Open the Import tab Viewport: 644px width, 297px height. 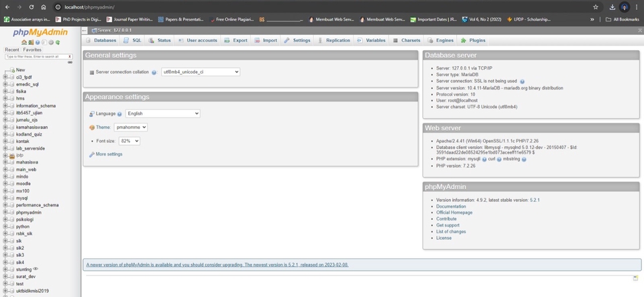266,40
